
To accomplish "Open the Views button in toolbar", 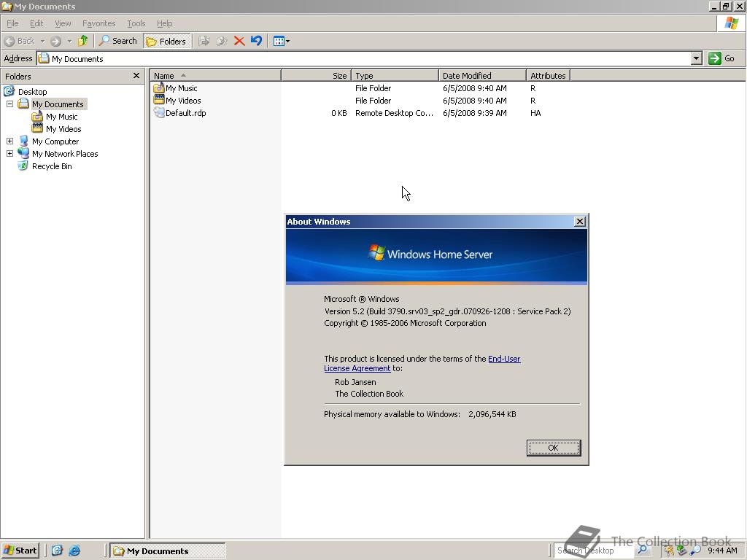I will click(279, 41).
